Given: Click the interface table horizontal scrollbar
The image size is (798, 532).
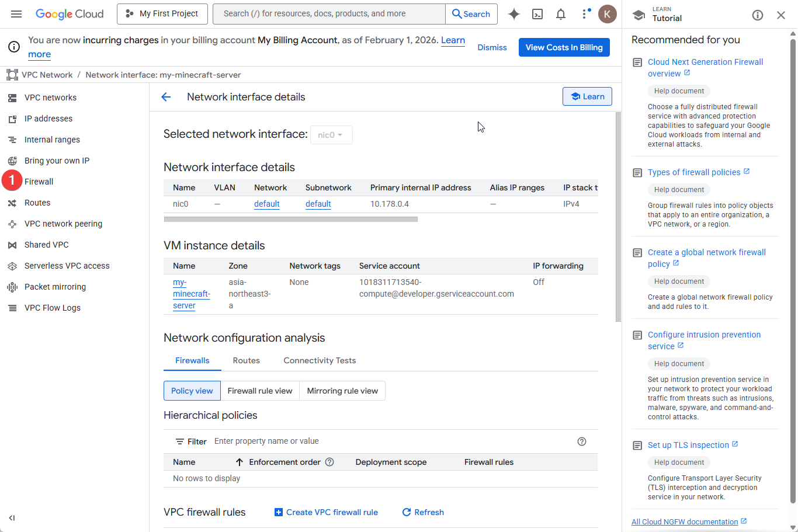Looking at the screenshot, I should 291,220.
